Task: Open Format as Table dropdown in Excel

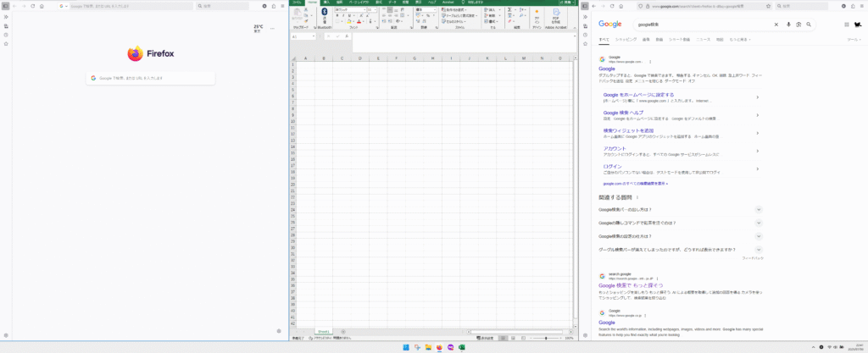Action: pyautogui.click(x=459, y=15)
